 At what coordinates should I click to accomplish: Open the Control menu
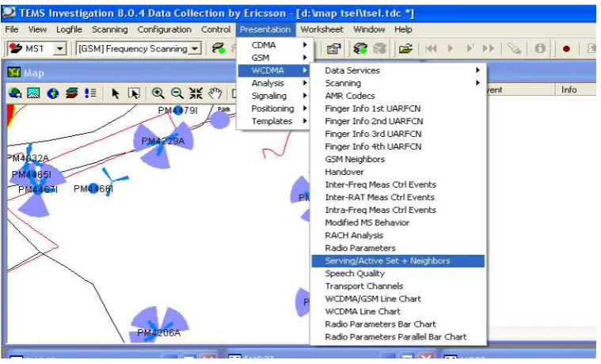point(216,29)
